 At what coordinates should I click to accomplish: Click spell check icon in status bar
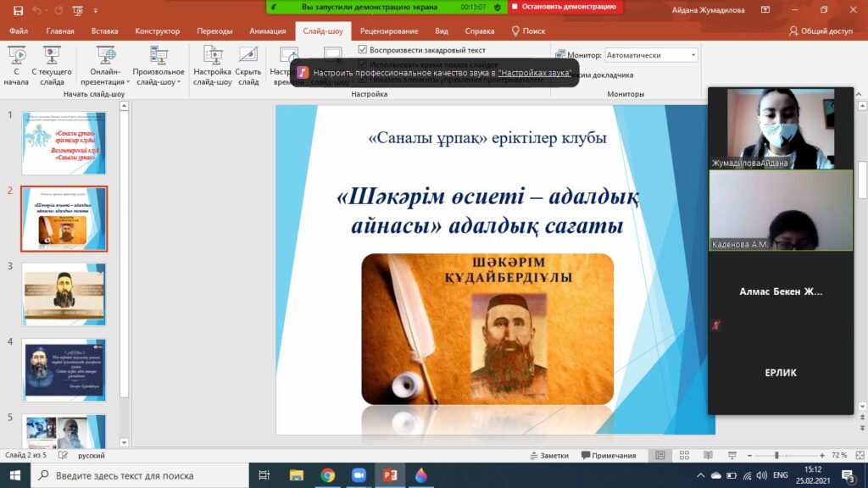click(63, 455)
